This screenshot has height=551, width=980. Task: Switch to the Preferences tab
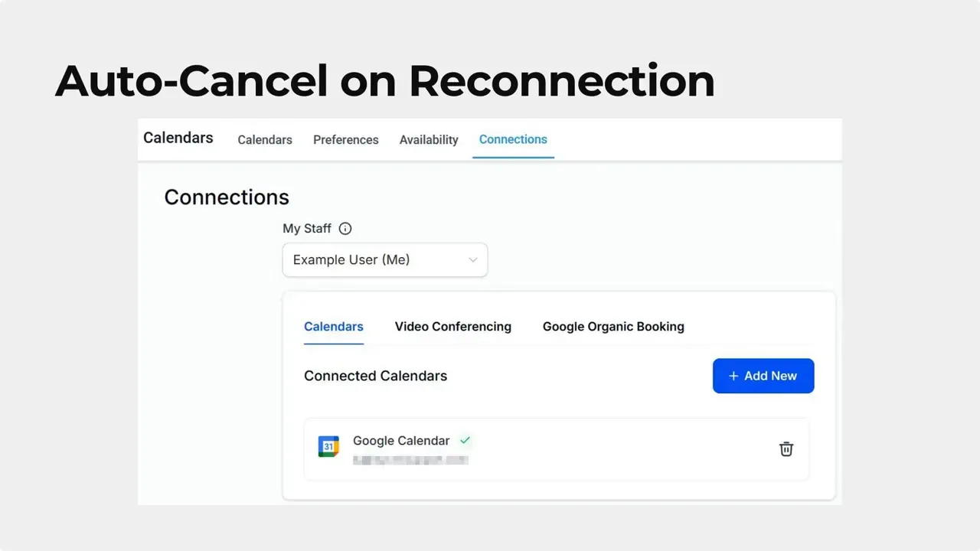[x=346, y=140]
